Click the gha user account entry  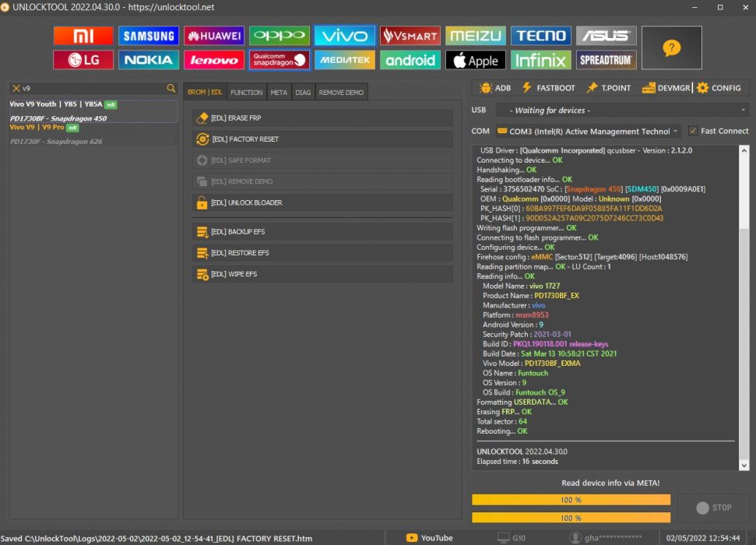click(x=606, y=538)
